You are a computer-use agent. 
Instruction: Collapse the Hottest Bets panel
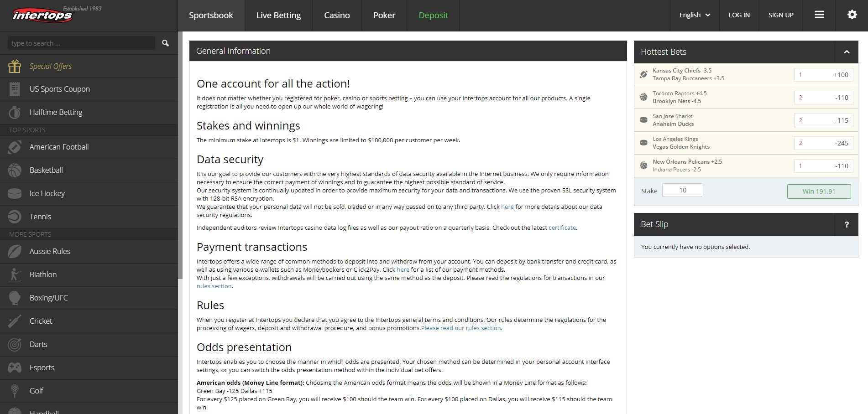847,52
